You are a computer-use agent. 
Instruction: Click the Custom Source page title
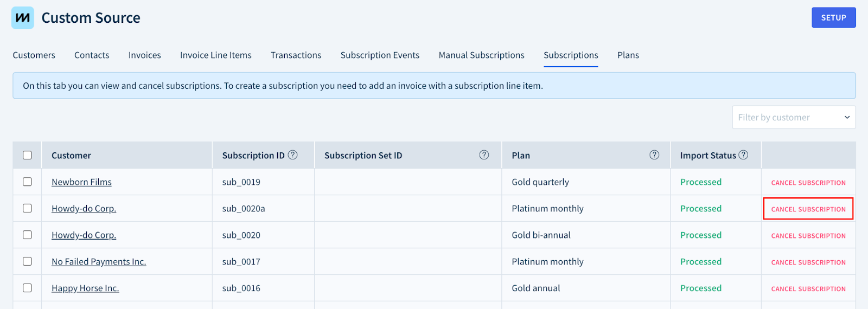91,18
